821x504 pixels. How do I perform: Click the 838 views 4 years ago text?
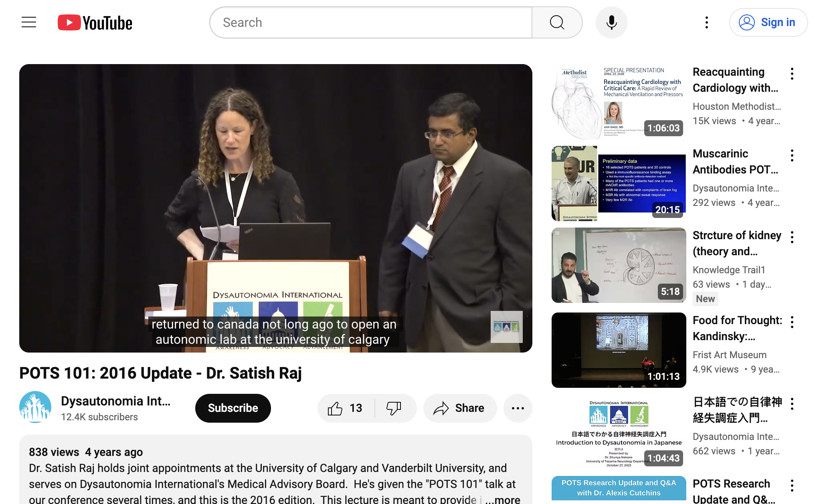86,452
